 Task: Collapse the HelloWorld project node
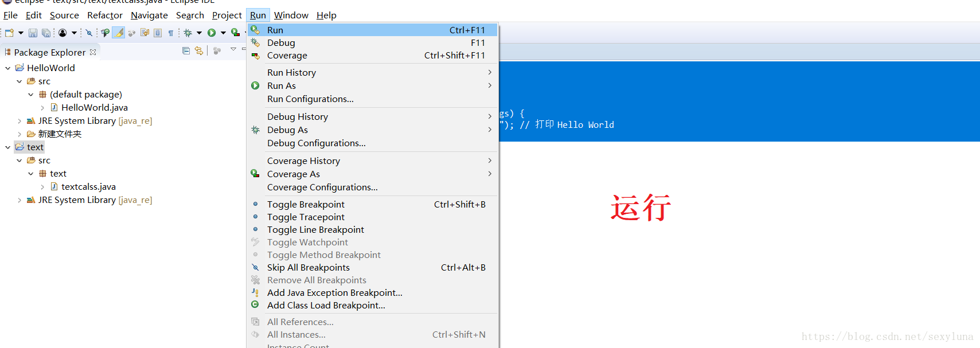7,68
